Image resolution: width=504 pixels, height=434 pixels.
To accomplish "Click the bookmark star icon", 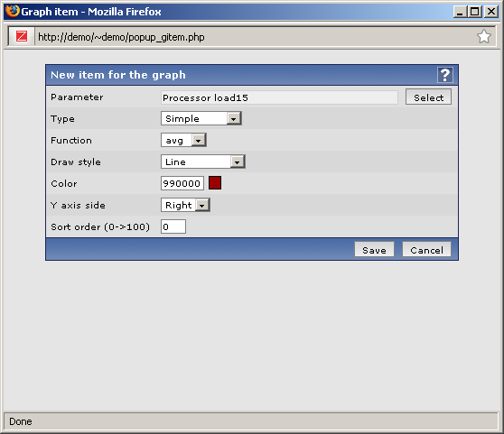I will (x=484, y=37).
